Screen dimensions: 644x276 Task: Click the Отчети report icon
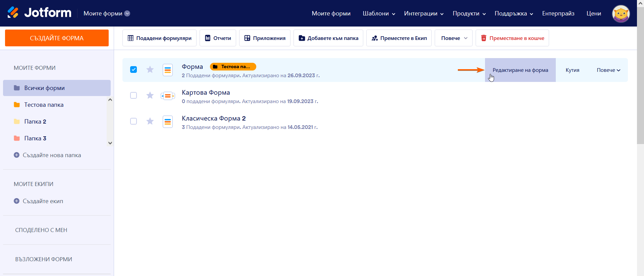point(208,38)
